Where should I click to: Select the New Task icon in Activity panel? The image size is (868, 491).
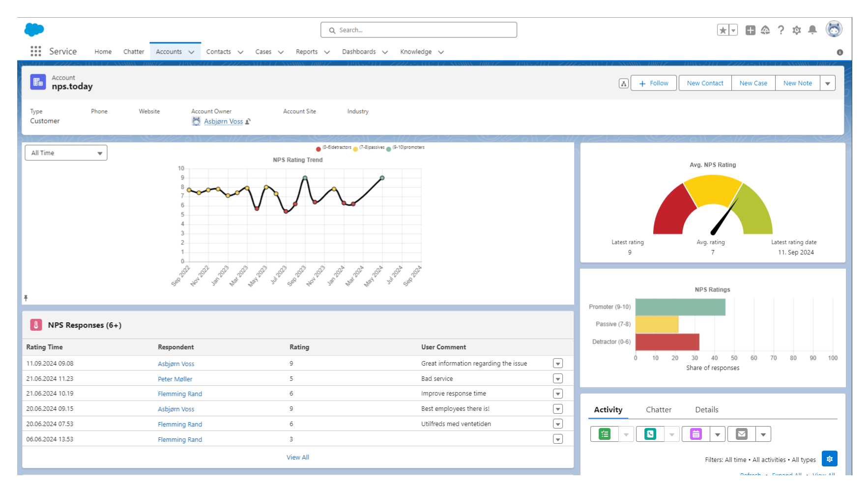pyautogui.click(x=604, y=433)
